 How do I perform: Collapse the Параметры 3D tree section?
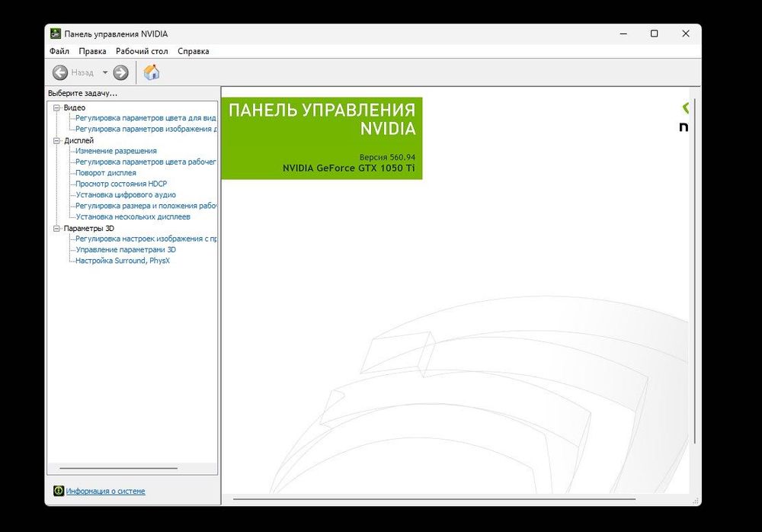point(56,228)
